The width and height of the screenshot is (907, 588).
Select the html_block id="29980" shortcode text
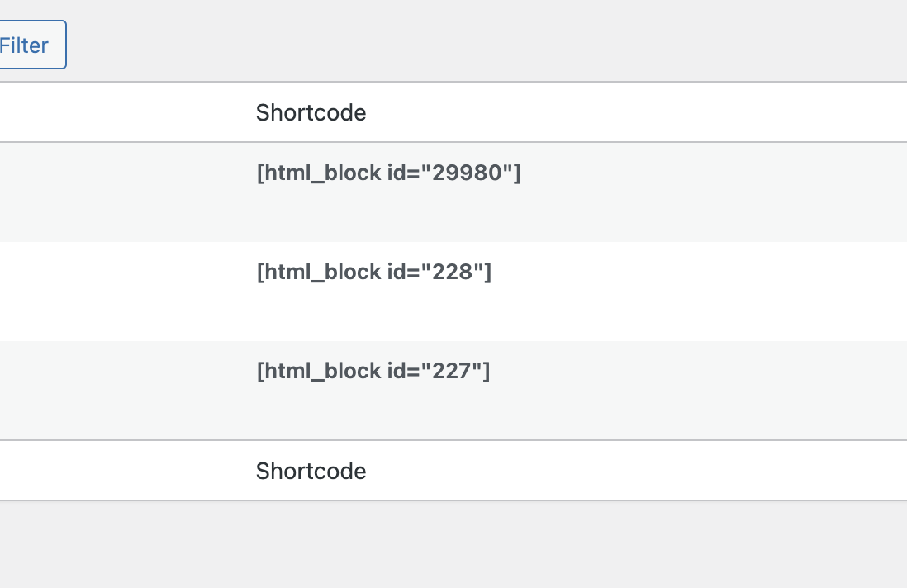[x=388, y=173]
